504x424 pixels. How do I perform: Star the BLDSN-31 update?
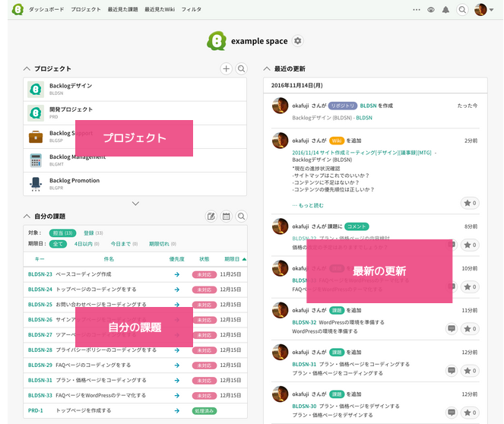(470, 371)
